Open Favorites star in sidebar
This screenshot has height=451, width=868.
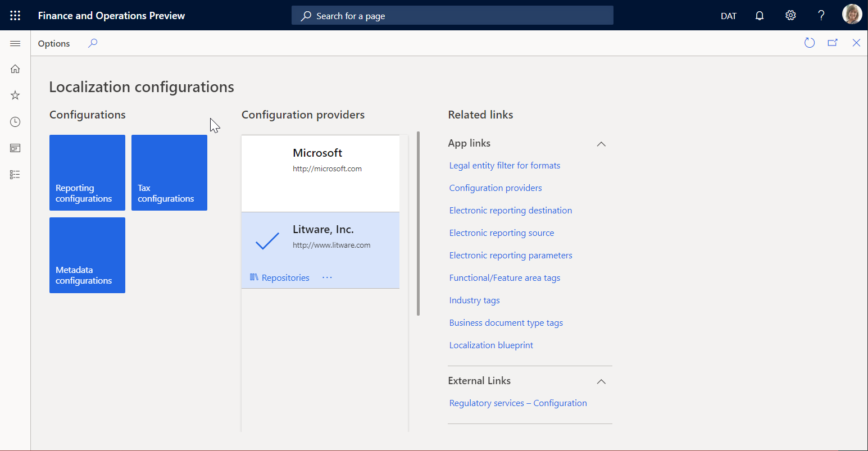point(15,95)
